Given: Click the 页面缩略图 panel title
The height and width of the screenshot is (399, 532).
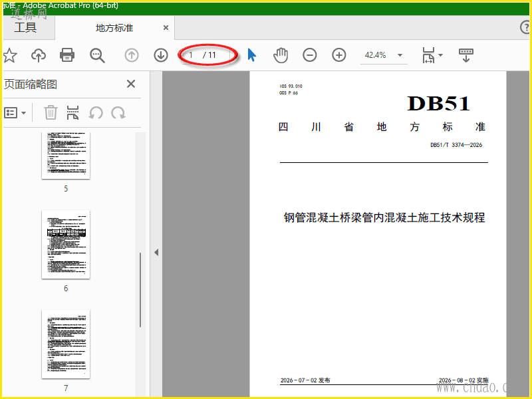Looking at the screenshot, I should [x=31, y=84].
